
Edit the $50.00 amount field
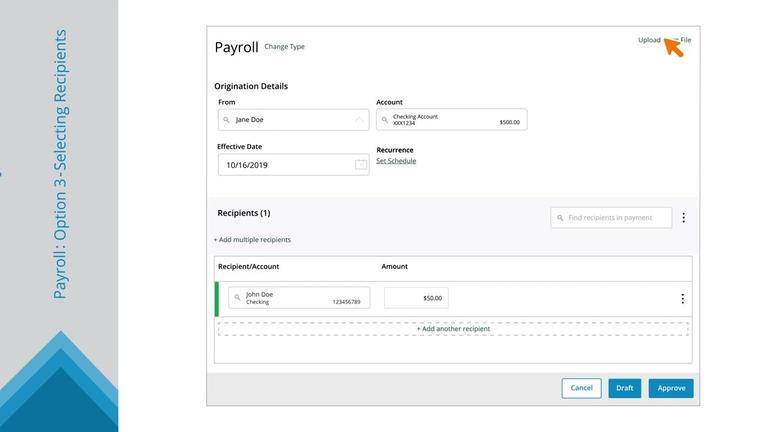tap(416, 298)
